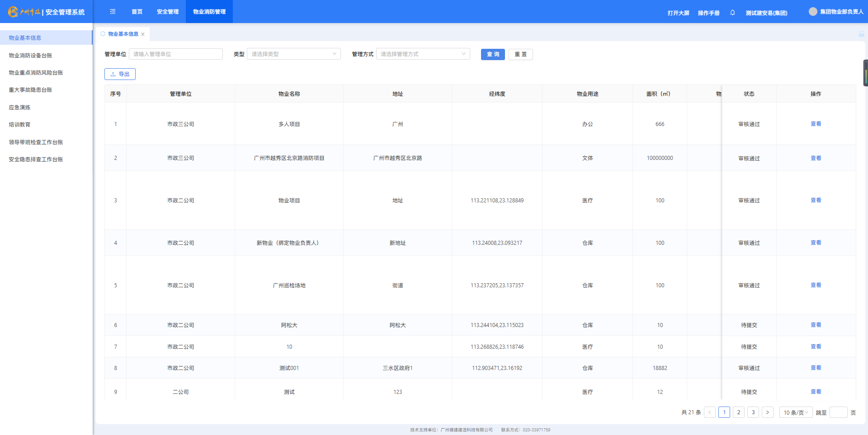Click the 管理单位 input field
This screenshot has width=868, height=435.
[176, 54]
